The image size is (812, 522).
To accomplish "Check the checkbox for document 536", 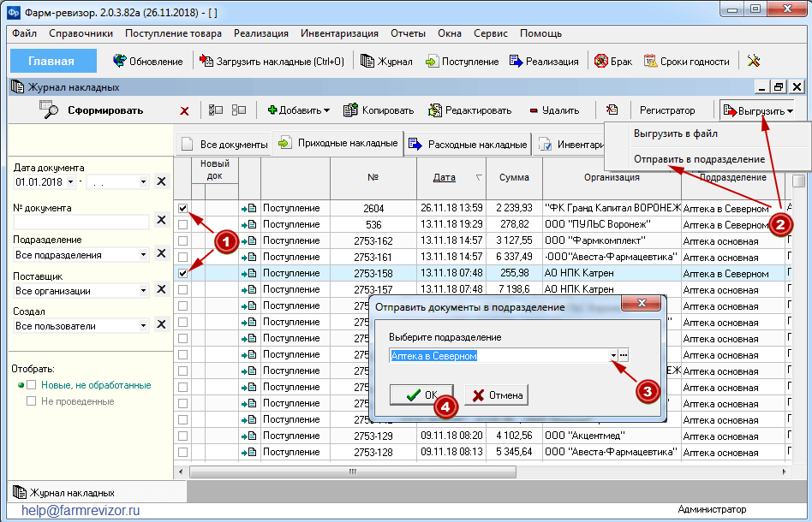I will point(182,224).
